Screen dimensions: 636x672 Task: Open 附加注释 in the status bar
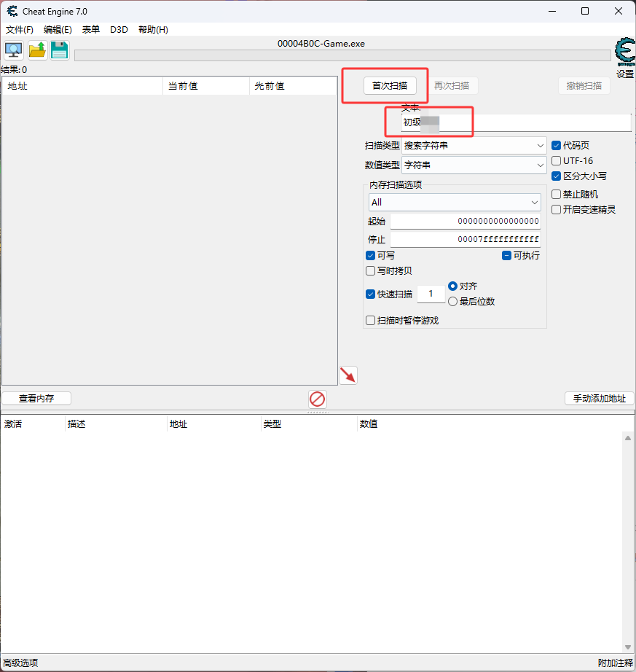(616, 663)
